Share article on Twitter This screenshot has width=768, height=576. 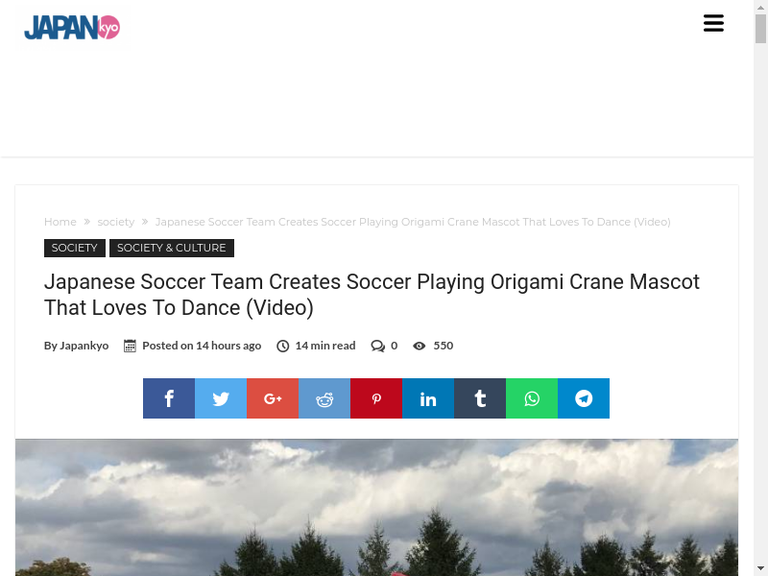pyautogui.click(x=221, y=398)
